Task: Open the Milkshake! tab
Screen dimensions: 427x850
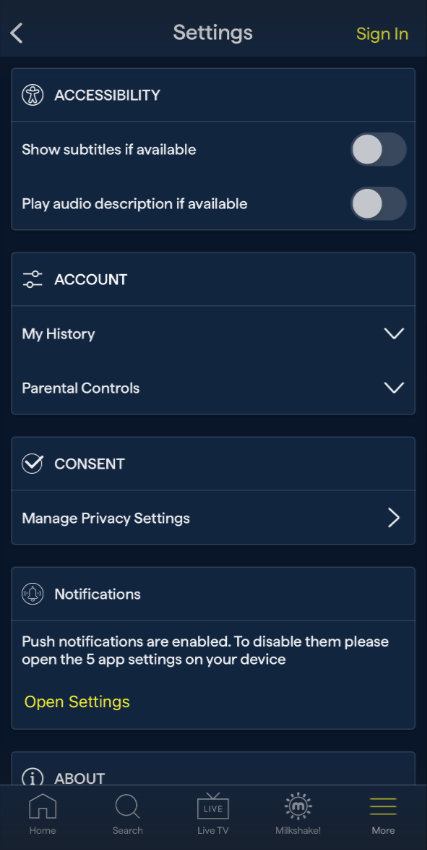Action: tap(298, 814)
